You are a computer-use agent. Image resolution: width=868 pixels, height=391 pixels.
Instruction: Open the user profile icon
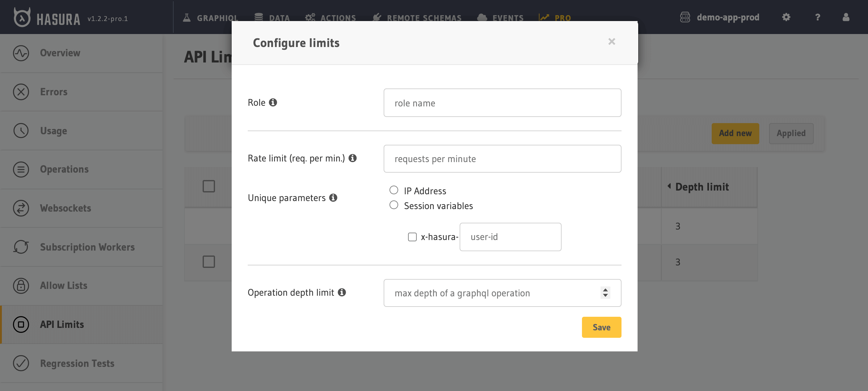point(846,17)
